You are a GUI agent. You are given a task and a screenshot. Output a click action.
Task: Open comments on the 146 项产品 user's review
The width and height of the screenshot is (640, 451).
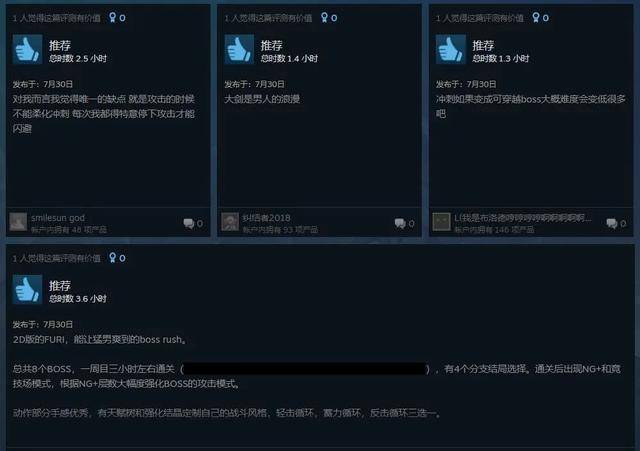pyautogui.click(x=616, y=223)
